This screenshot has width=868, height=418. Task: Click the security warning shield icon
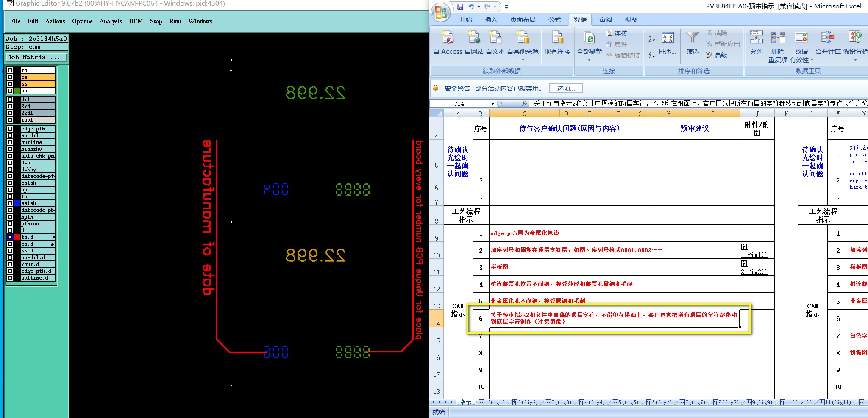(436, 88)
